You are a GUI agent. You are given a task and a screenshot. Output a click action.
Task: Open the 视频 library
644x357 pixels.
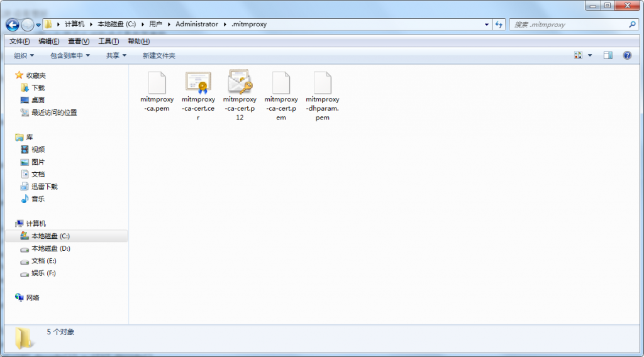[33, 150]
